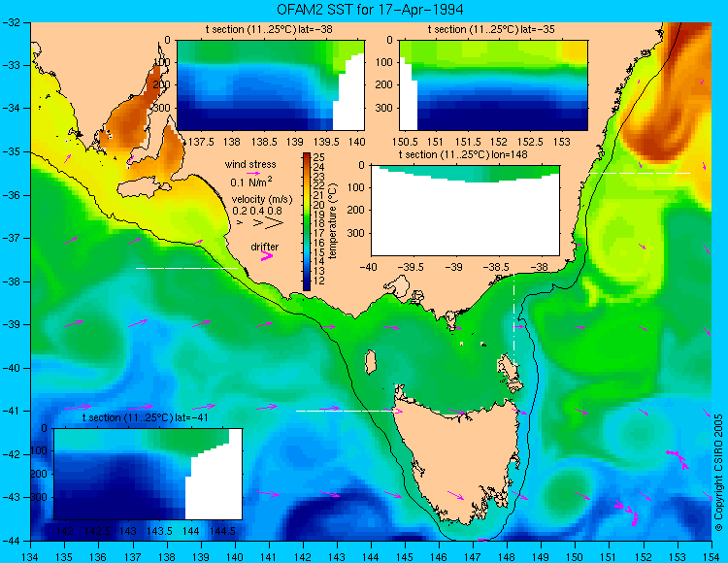Click the vertical dashed section line at longitude 148

(513, 319)
